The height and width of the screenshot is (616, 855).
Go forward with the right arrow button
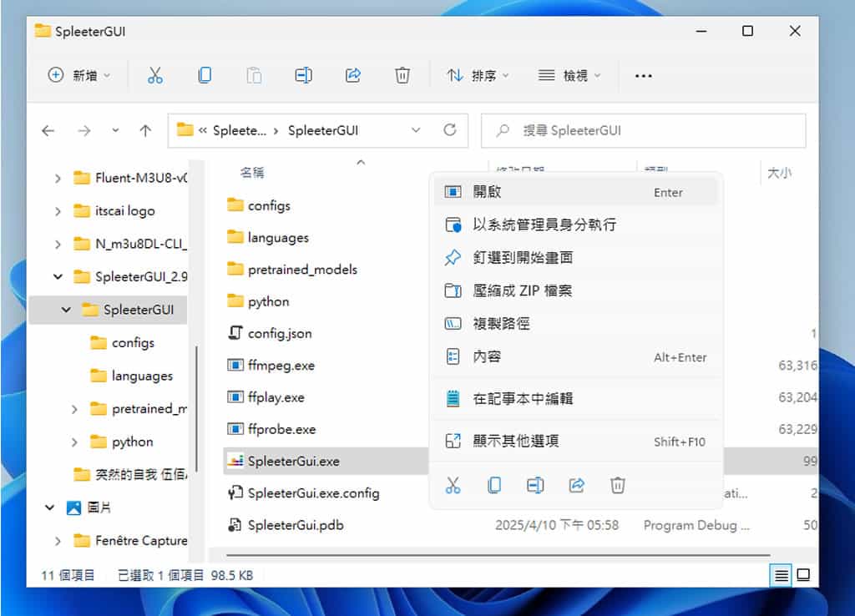pos(83,131)
